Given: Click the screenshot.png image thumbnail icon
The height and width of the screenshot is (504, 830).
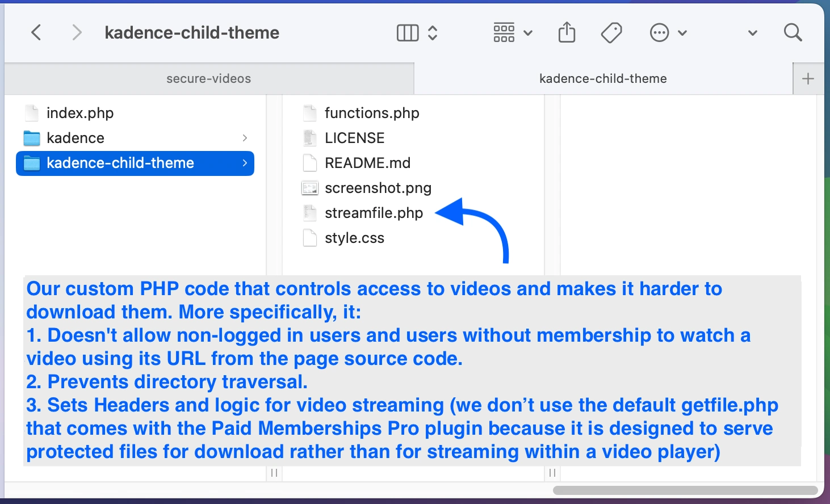Looking at the screenshot, I should tap(310, 188).
